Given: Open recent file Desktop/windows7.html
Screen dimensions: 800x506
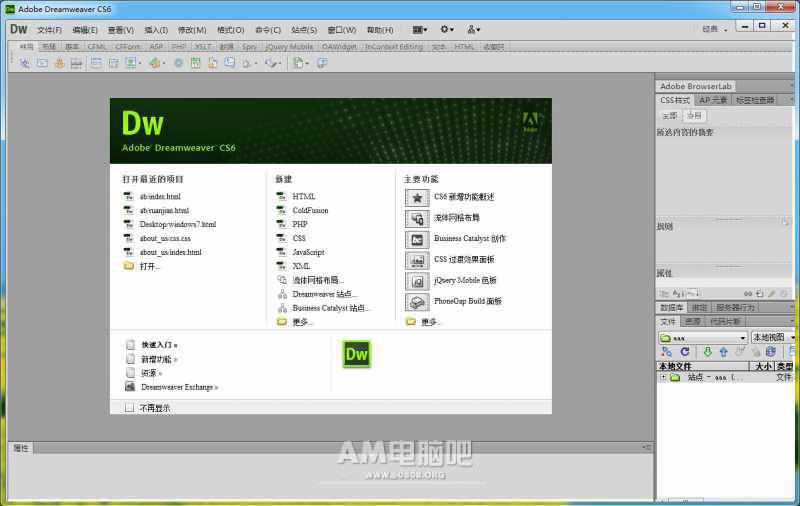Looking at the screenshot, I should [178, 224].
